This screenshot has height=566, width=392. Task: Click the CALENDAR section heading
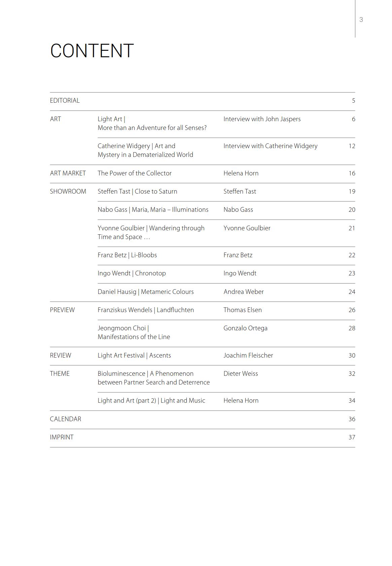pyautogui.click(x=66, y=419)
